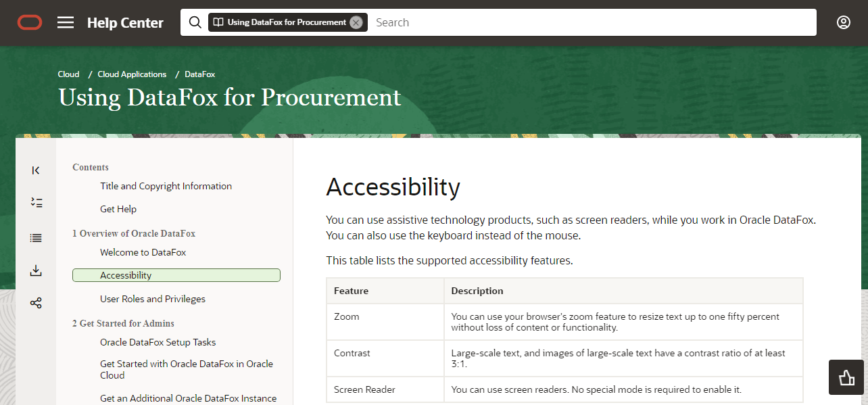Image resolution: width=868 pixels, height=405 pixels.
Task: Open the user profile account icon
Action: 844,22
